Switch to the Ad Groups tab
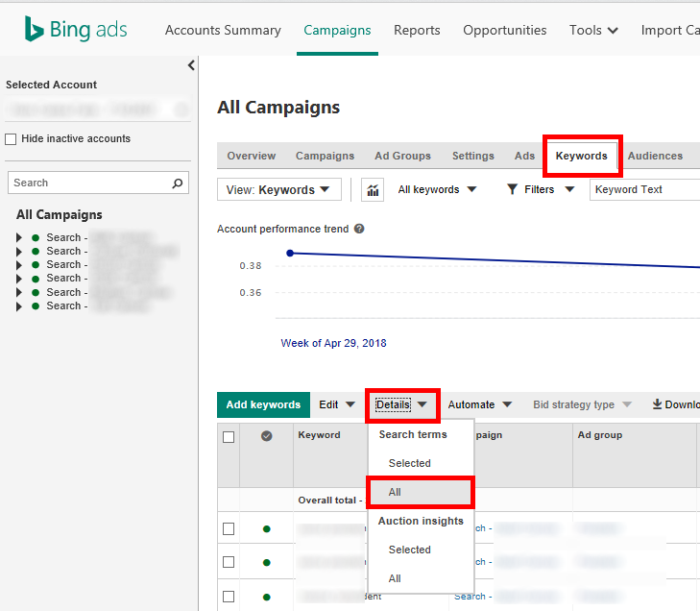Viewport: 700px width, 611px height. point(402,156)
